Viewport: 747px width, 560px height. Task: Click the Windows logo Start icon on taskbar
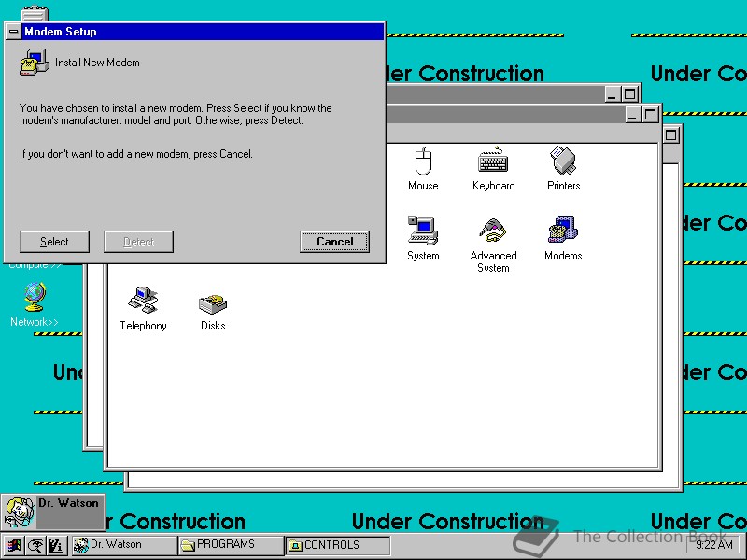click(12, 545)
